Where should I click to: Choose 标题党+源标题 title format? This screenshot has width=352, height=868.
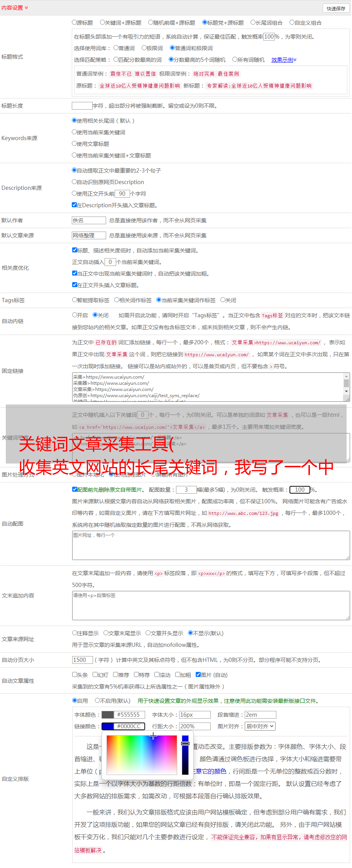point(205,22)
